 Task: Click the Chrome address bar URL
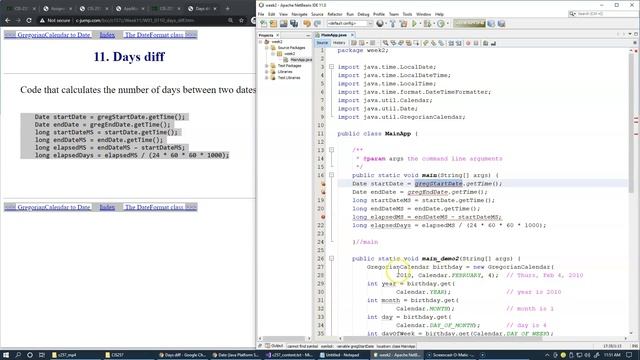point(135,20)
